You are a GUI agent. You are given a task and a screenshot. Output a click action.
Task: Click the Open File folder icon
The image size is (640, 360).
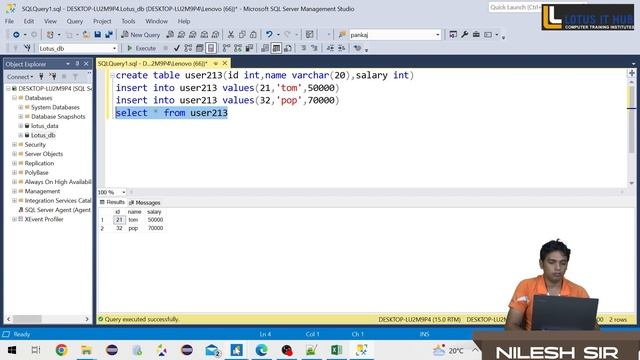(86, 35)
